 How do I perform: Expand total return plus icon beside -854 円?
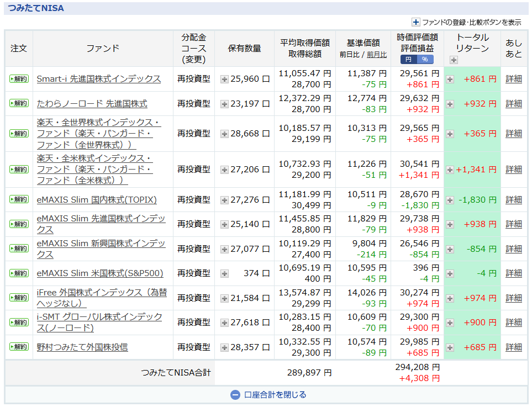(450, 249)
